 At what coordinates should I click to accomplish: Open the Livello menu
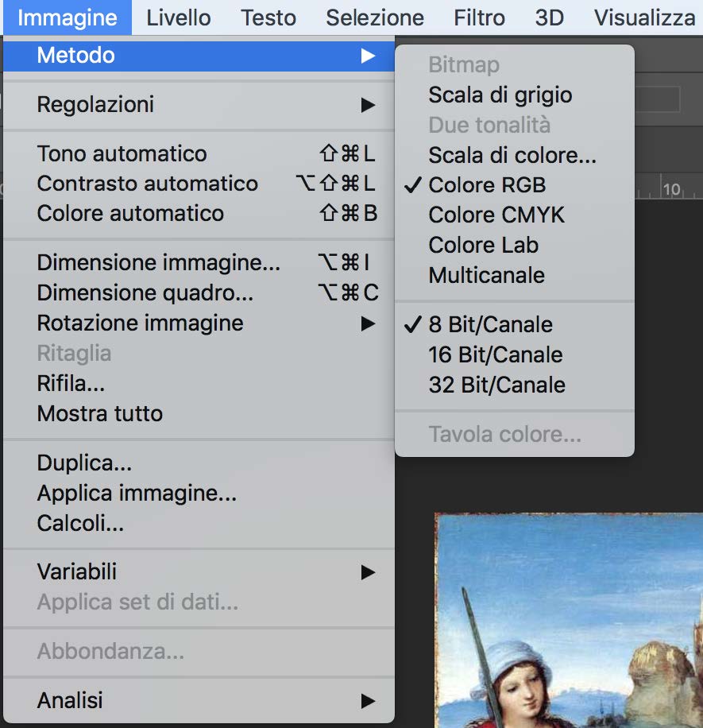(179, 17)
